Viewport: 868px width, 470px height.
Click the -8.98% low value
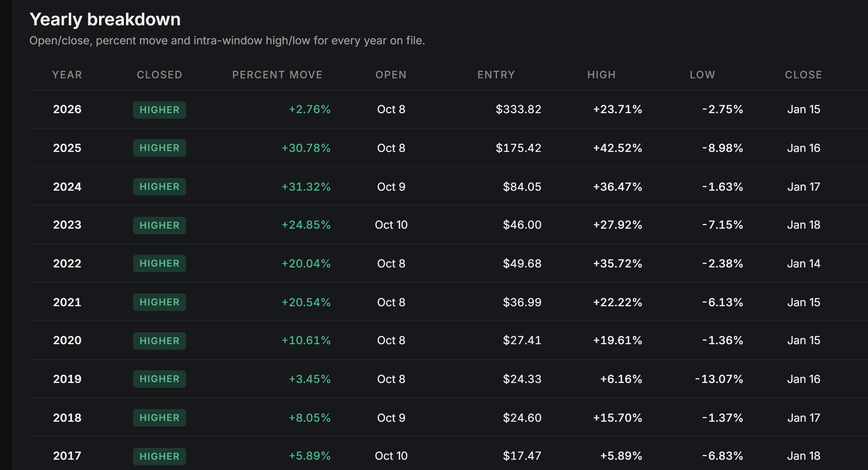coord(723,148)
